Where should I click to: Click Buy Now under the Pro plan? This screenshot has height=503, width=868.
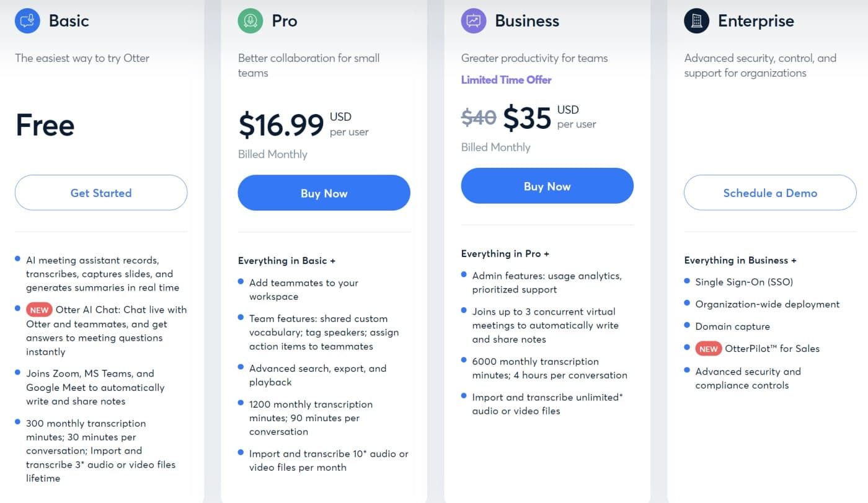tap(324, 193)
